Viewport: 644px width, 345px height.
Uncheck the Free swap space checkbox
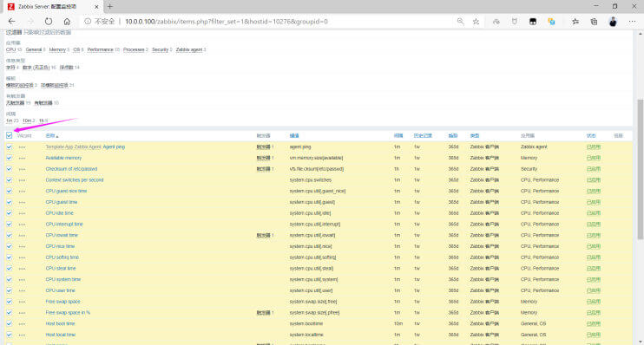click(x=9, y=302)
